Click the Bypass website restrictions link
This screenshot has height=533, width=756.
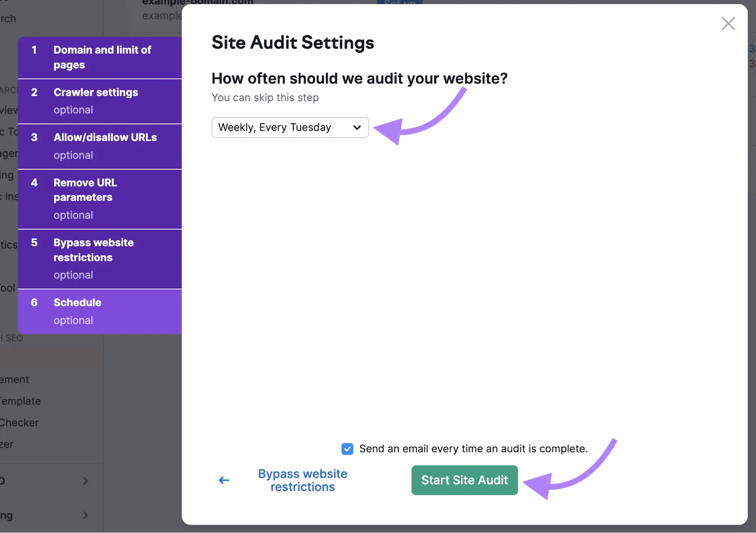tap(303, 480)
